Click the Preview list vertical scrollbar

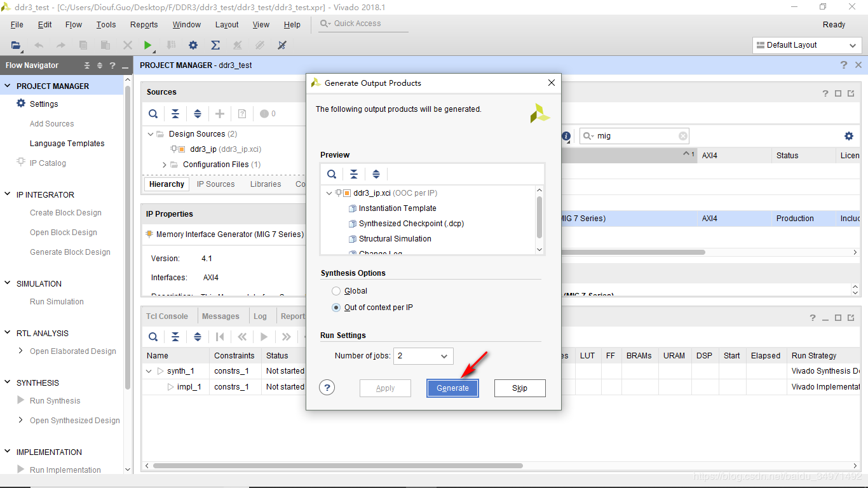click(539, 216)
